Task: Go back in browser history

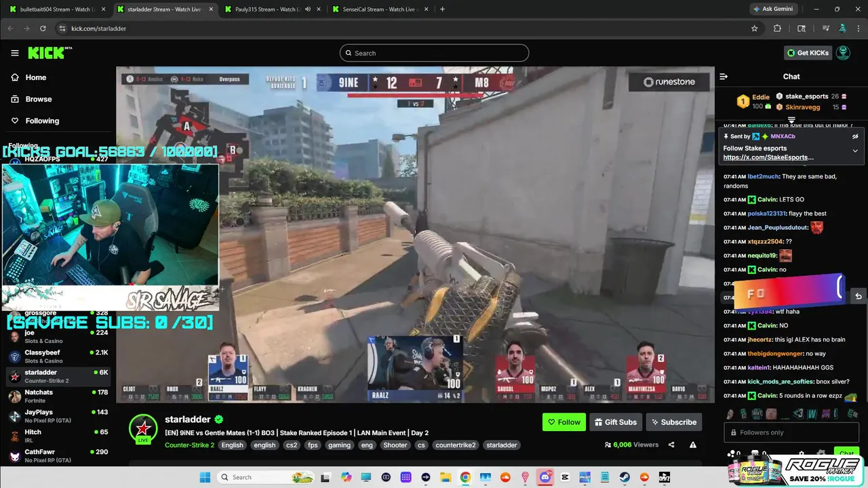Action: click(10, 28)
